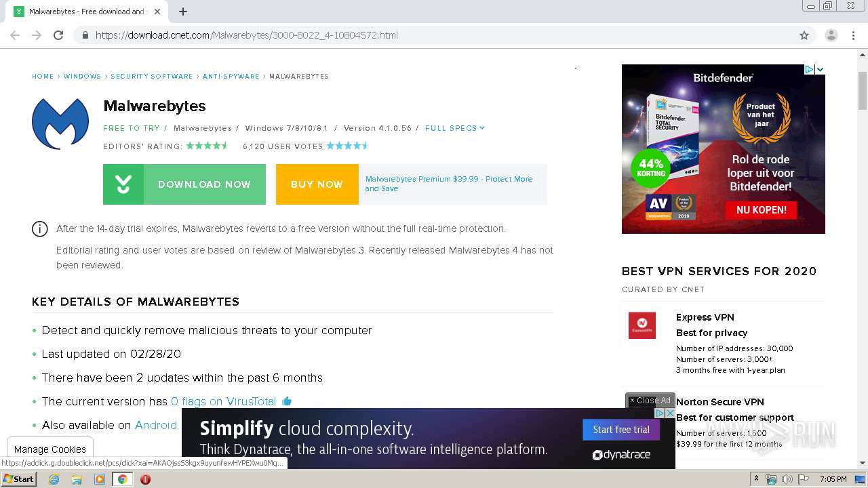Click the Windows 7/8/10/8.1 text

click(286, 128)
